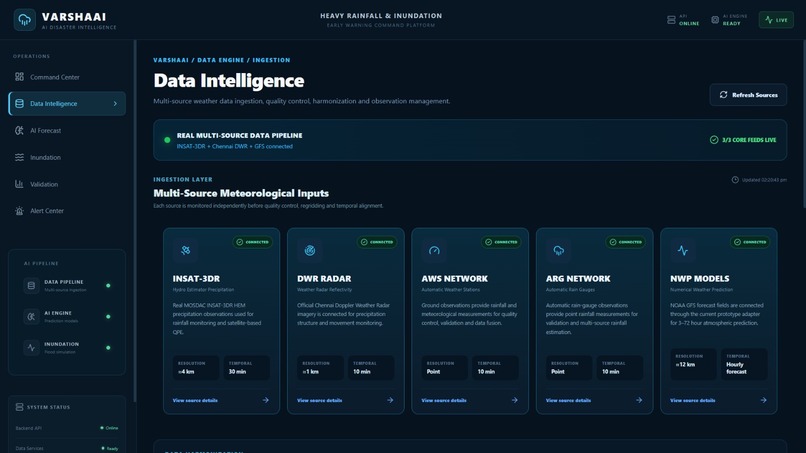Viewport: 806px width, 453px height.
Task: Click the Data Pipeline row in AI Pipeline
Action: coord(67,285)
